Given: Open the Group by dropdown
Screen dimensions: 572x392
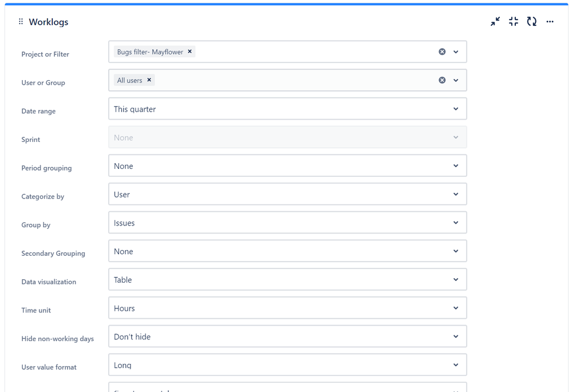Looking at the screenshot, I should (287, 223).
